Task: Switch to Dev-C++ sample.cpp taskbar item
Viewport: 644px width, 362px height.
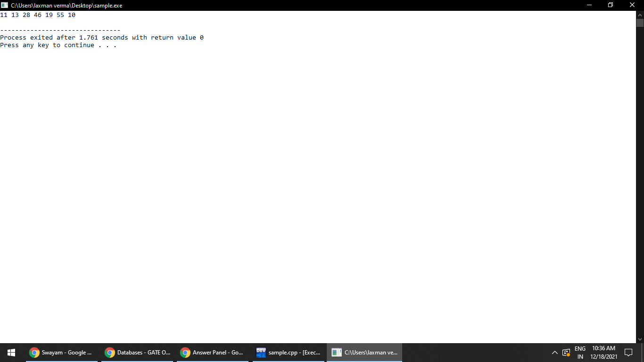Action: pos(288,353)
